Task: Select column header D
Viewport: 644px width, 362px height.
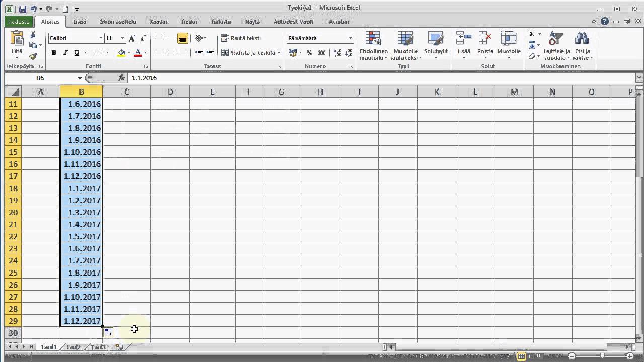Action: (170, 92)
